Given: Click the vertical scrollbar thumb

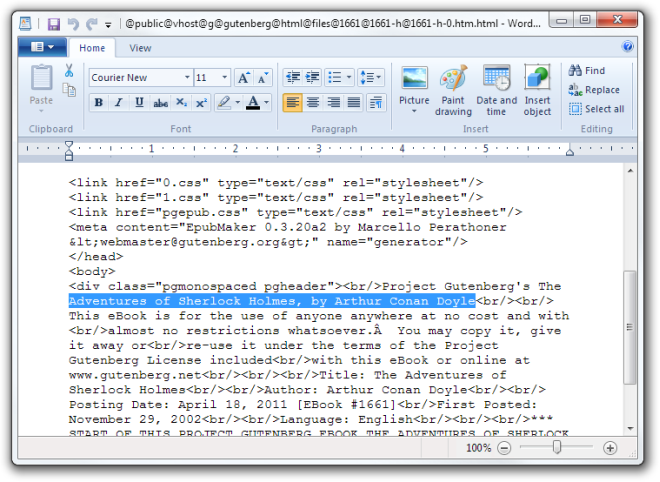Looking at the screenshot, I should [x=630, y=327].
